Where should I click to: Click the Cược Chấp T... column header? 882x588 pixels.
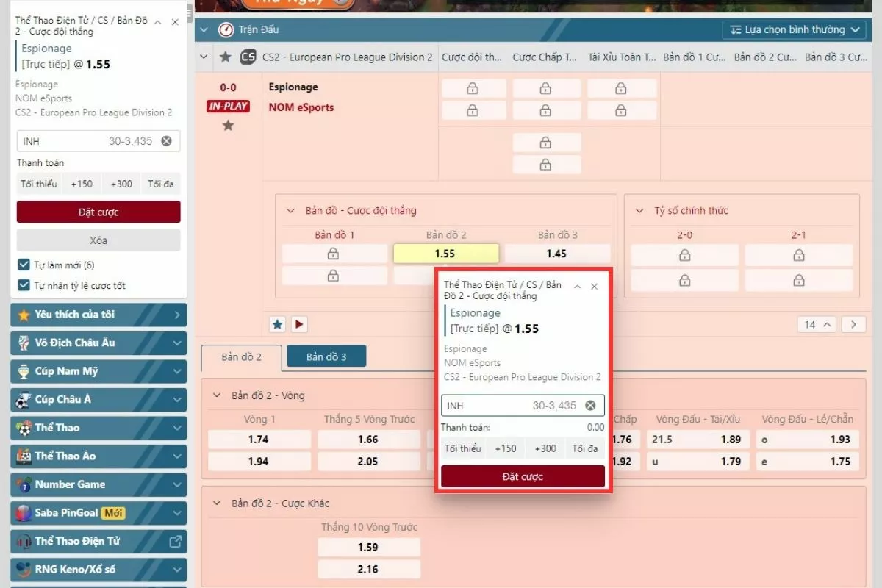(545, 57)
